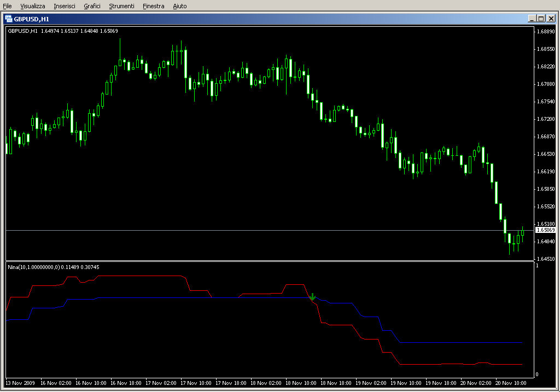Open the Strumenti menu
Image resolution: width=560 pixels, height=392 pixels.
click(121, 6)
